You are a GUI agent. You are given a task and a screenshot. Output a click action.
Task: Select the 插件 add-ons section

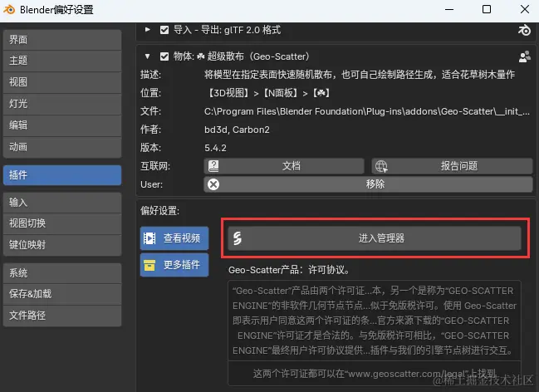tap(62, 175)
